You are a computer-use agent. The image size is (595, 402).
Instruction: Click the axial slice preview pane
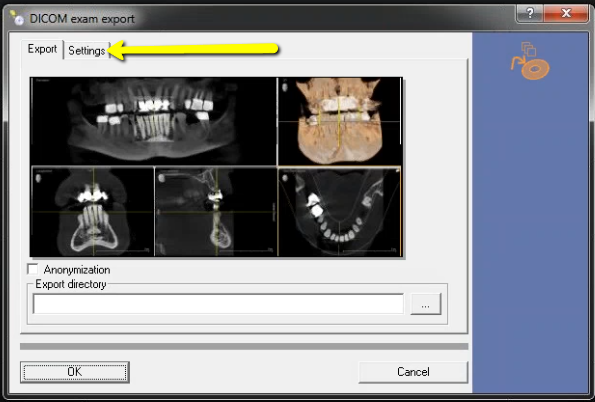340,211
